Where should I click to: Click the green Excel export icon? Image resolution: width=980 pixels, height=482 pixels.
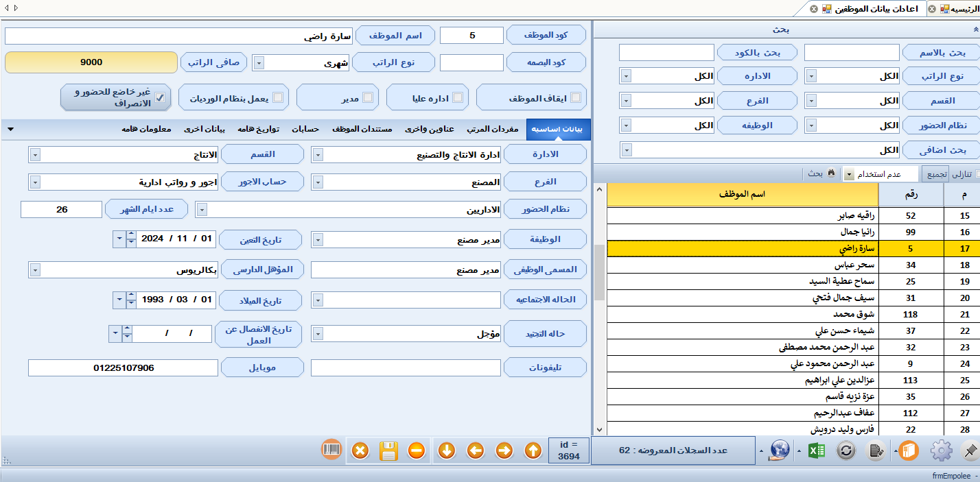[817, 450]
